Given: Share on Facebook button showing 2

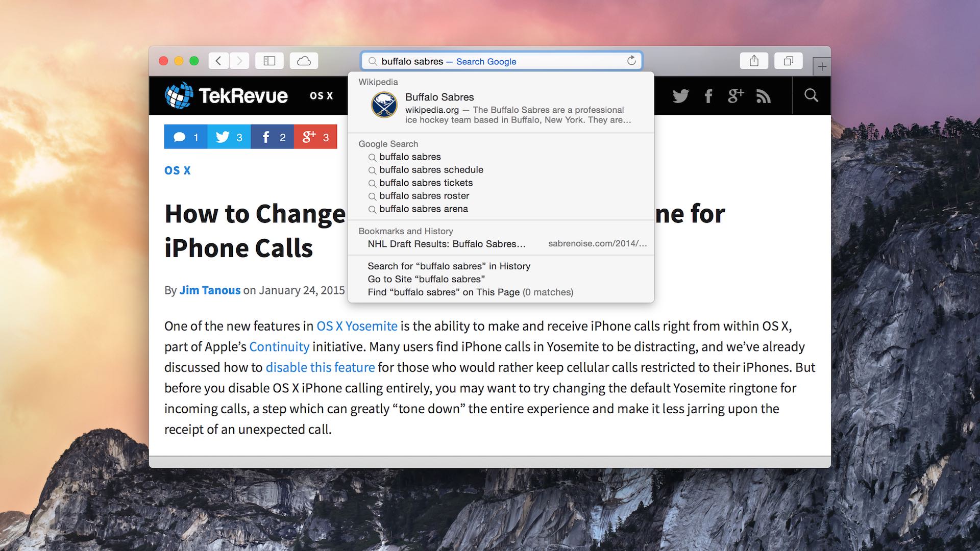Looking at the screenshot, I should pos(272,137).
